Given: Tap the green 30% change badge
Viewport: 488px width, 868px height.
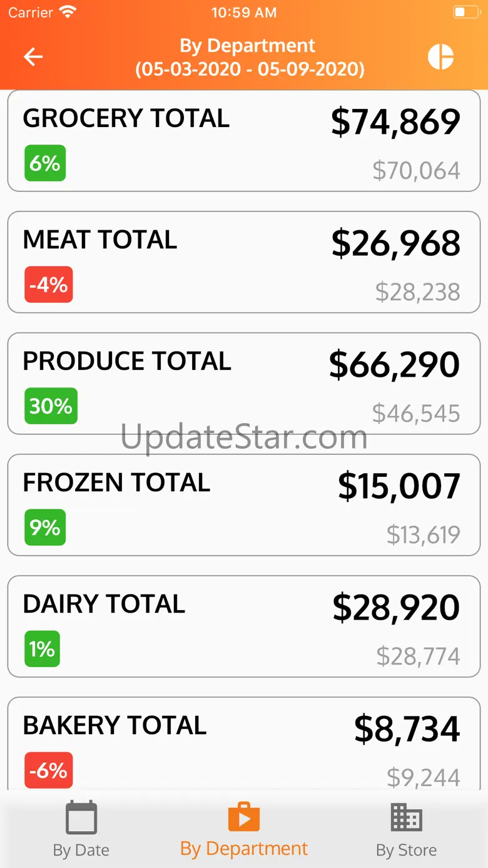Looking at the screenshot, I should [51, 406].
